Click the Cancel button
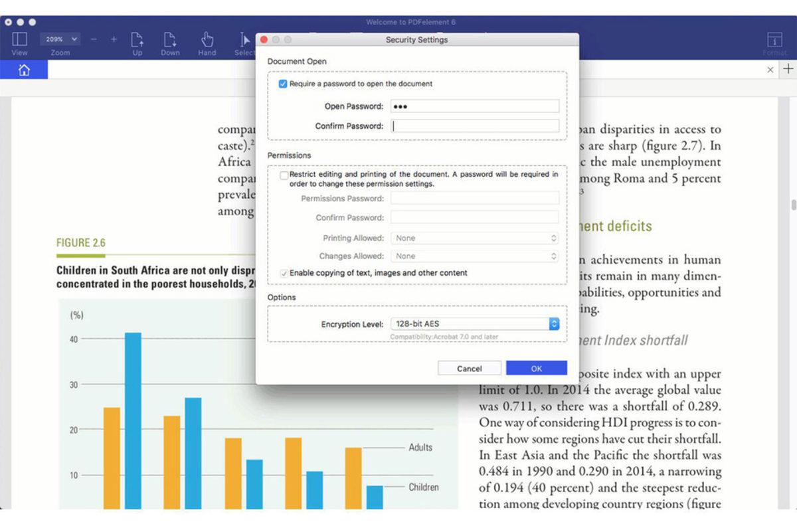Image resolution: width=797 pixels, height=532 pixels. click(470, 369)
